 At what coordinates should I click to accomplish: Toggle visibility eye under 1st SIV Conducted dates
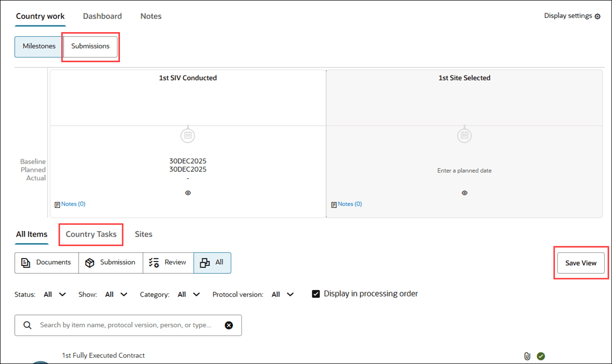[187, 193]
